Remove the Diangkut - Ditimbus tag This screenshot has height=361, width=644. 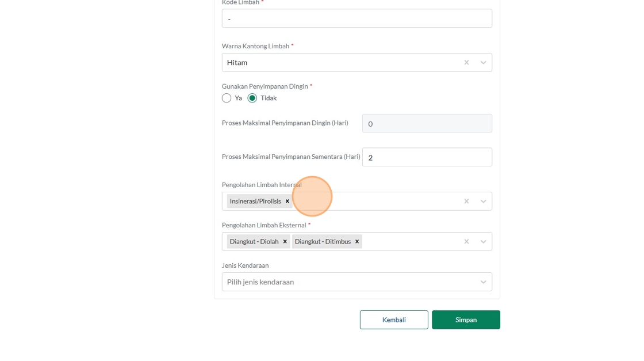(x=357, y=241)
